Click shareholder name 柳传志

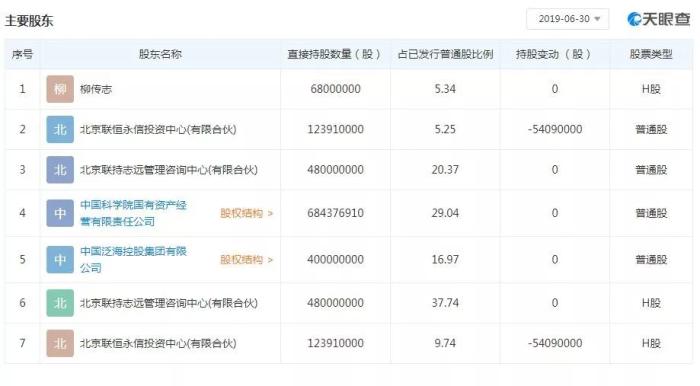click(x=96, y=89)
